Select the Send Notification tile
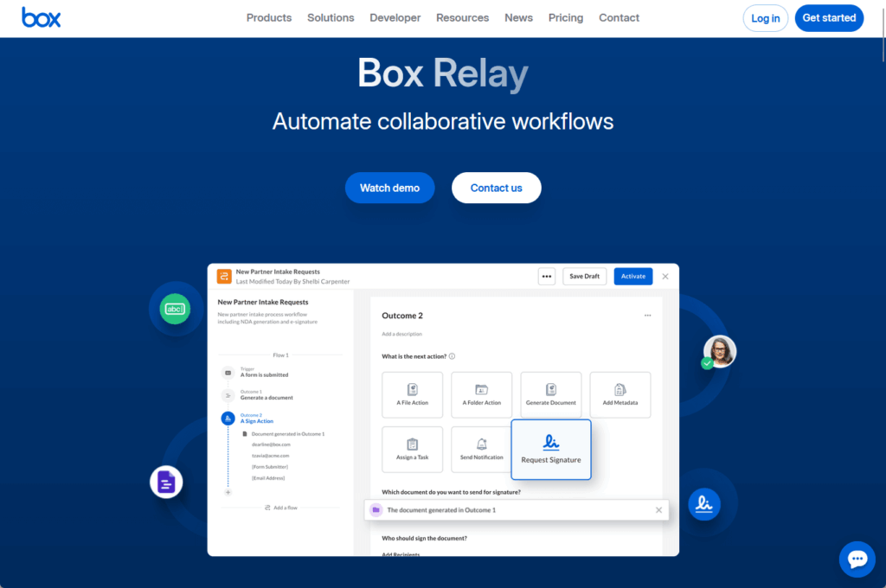Viewport: 886px width, 588px height. [x=481, y=450]
